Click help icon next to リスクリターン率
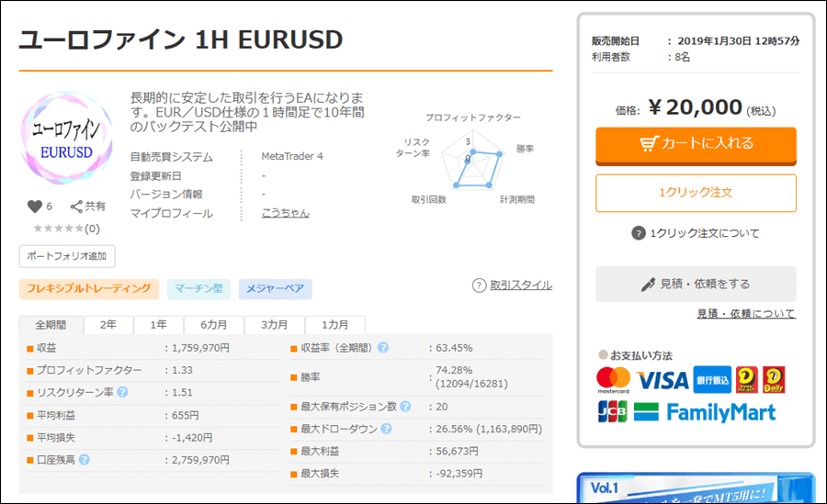This screenshot has width=827, height=504. click(x=122, y=393)
